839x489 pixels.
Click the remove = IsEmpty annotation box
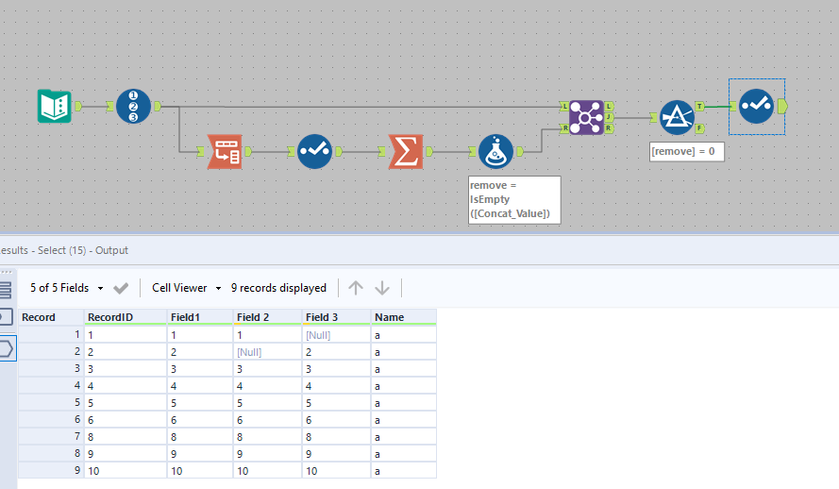(x=514, y=200)
